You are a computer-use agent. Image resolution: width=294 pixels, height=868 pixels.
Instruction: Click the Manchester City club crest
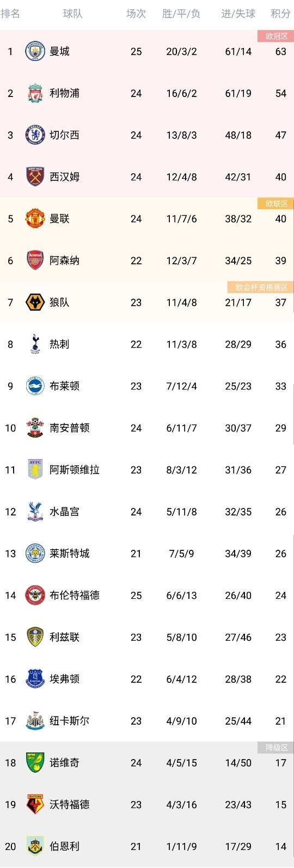(35, 52)
